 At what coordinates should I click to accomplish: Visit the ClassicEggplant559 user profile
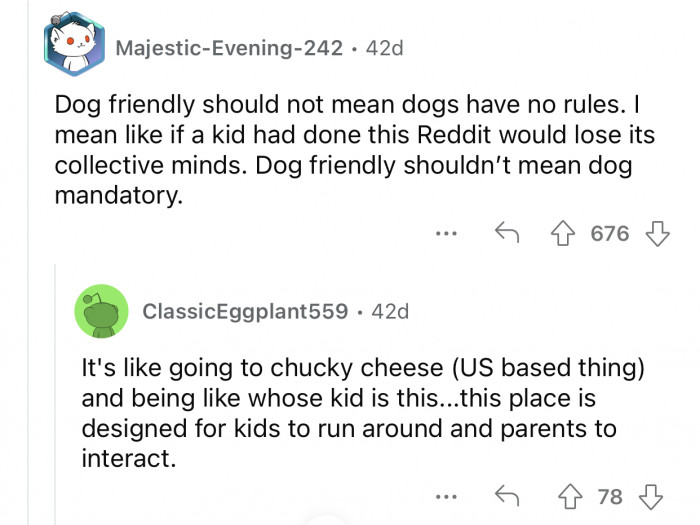[x=245, y=311]
